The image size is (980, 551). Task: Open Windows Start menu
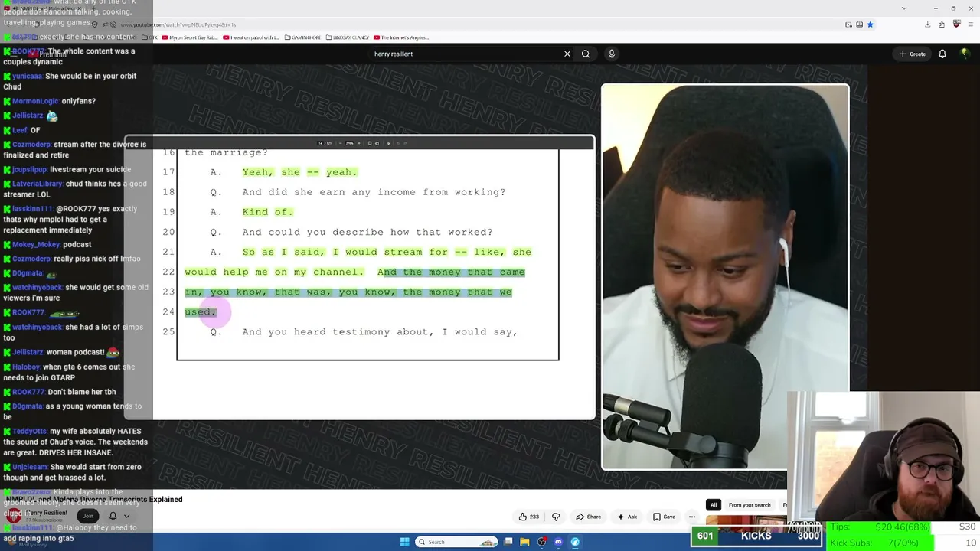(404, 542)
